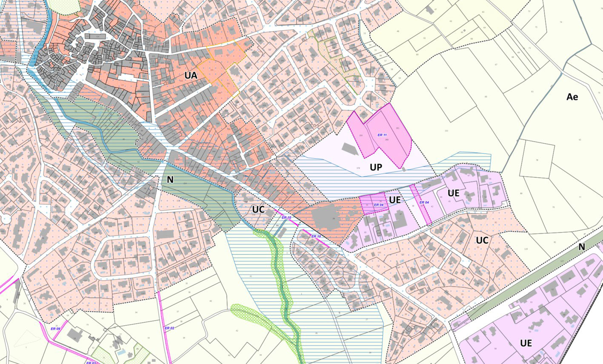Screen dimensions: 603x364
Task: Select the Ae agricultural zone label
Action: [572, 97]
